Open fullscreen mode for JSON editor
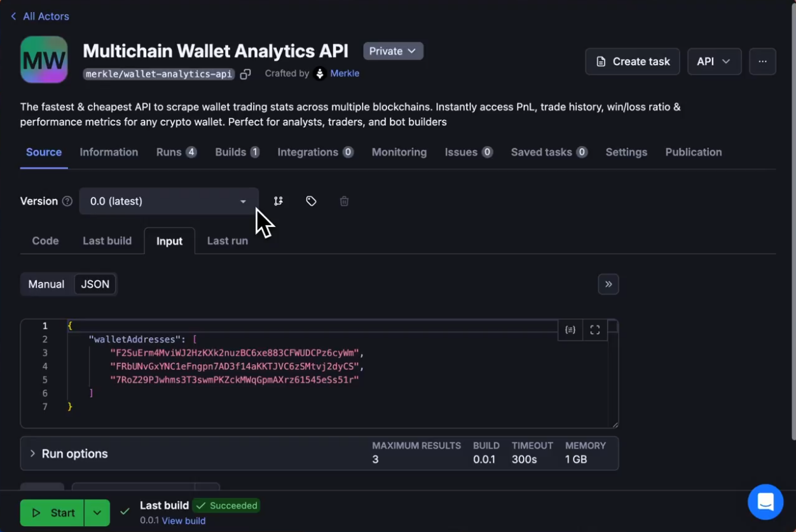 595,330
